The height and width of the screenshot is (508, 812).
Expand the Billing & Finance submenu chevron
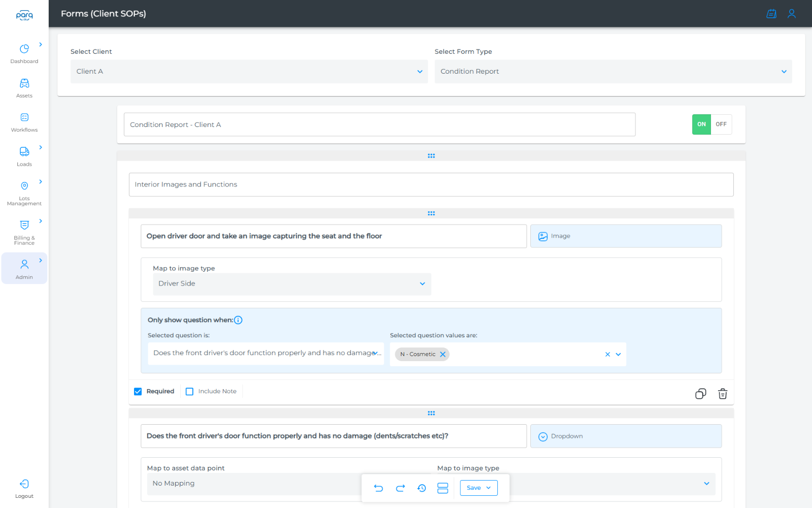coord(41,221)
